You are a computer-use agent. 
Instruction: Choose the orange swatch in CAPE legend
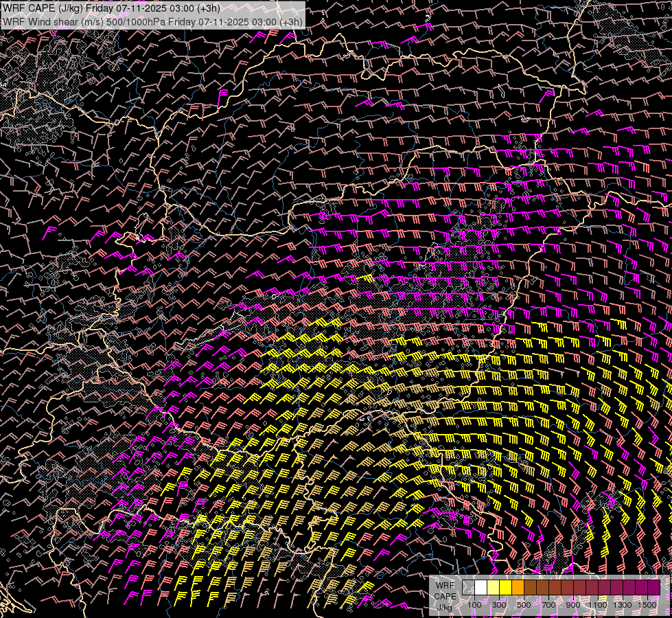(518, 587)
